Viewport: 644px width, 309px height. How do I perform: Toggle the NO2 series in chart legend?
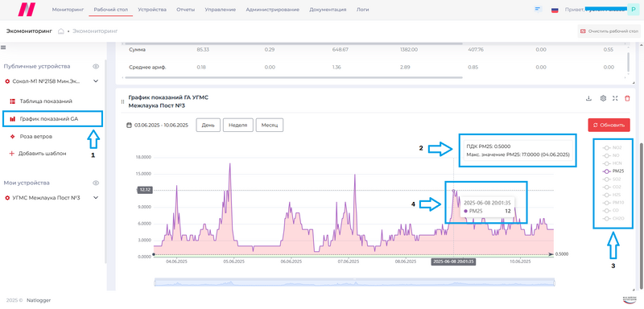[612, 148]
